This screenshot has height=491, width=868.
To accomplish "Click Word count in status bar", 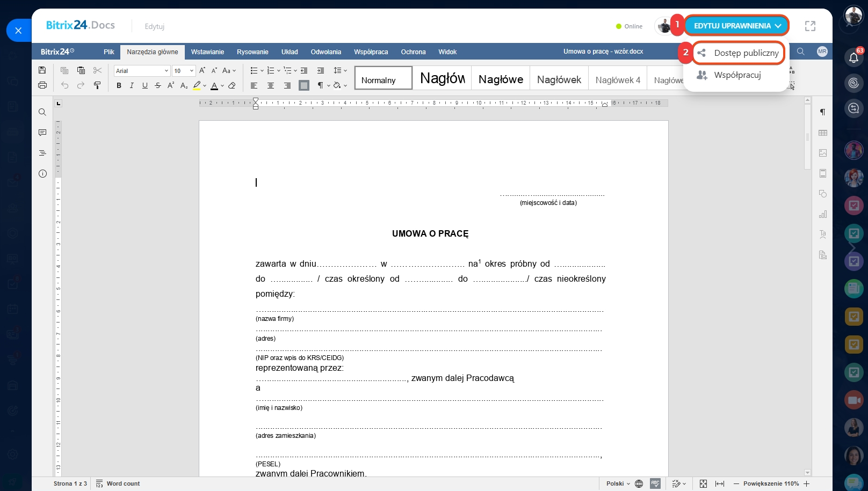I will tap(118, 483).
